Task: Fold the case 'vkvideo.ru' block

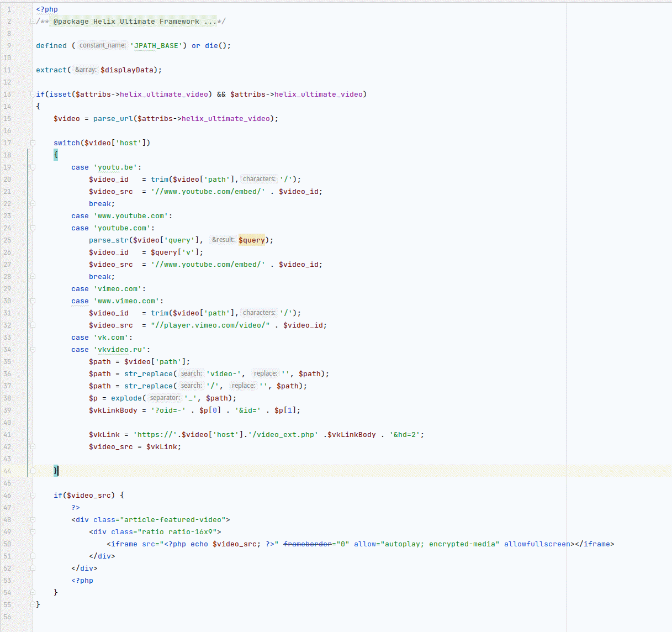Action: [x=33, y=350]
